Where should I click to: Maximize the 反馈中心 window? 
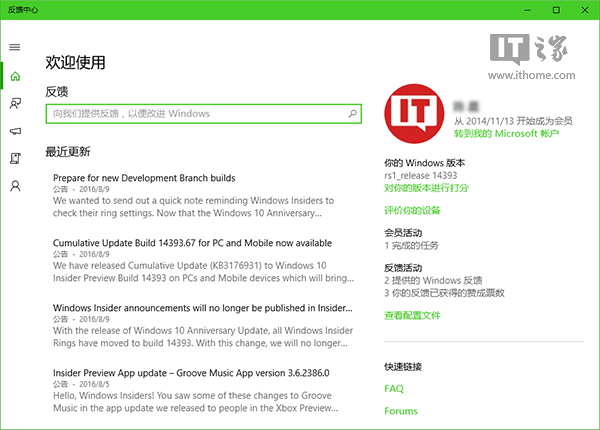tap(556, 10)
